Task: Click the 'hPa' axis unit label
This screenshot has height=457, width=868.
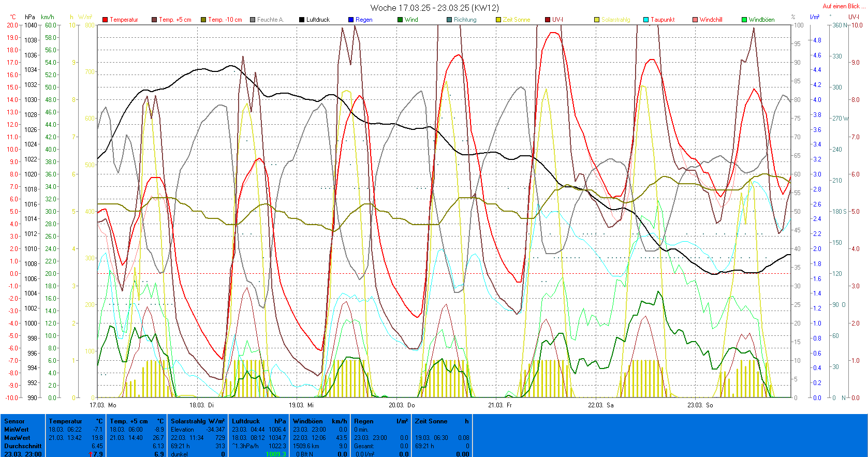Action: (30, 17)
